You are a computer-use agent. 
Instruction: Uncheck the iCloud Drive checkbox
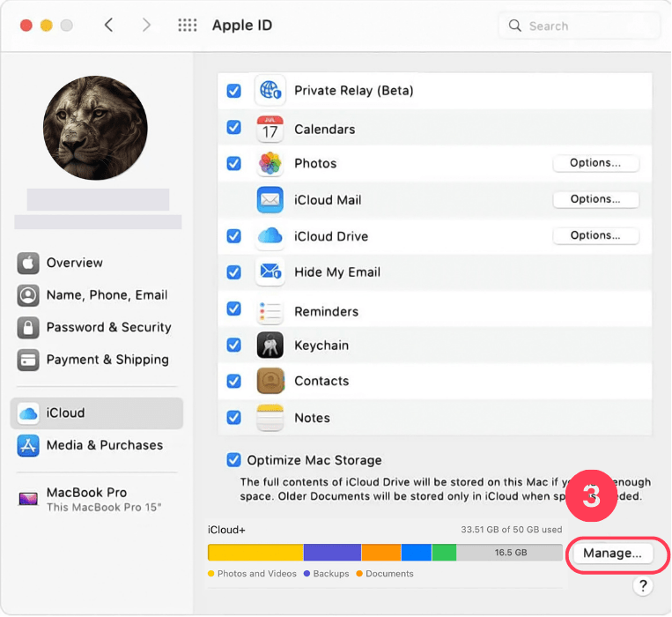tap(234, 236)
